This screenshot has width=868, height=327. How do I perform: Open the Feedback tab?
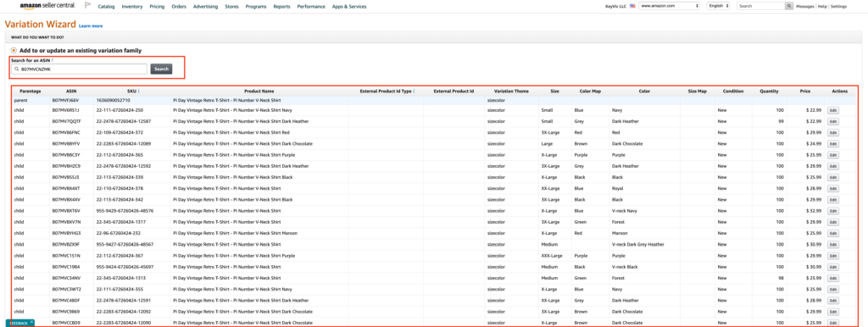click(19, 323)
